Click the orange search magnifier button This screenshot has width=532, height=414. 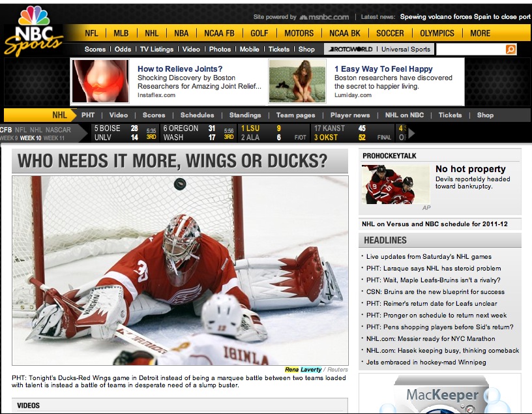point(510,50)
